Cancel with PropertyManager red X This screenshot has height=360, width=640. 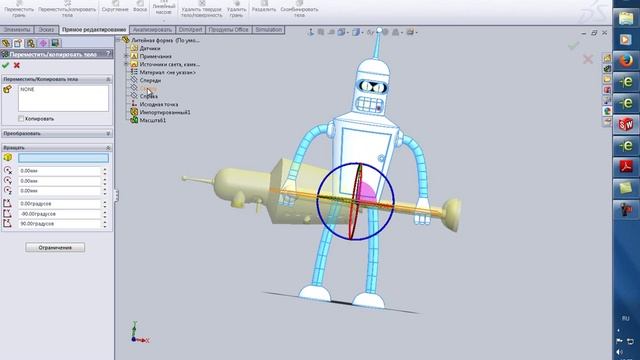pyautogui.click(x=17, y=65)
